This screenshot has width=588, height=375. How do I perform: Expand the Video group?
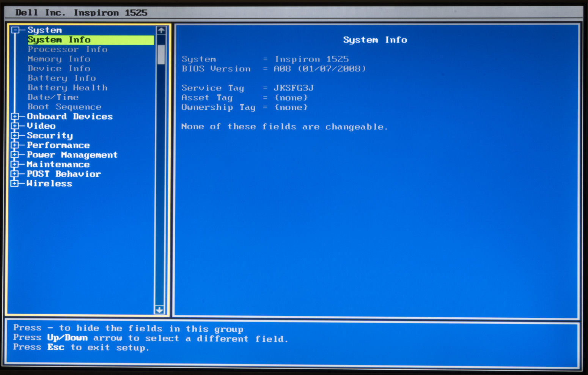coord(15,126)
